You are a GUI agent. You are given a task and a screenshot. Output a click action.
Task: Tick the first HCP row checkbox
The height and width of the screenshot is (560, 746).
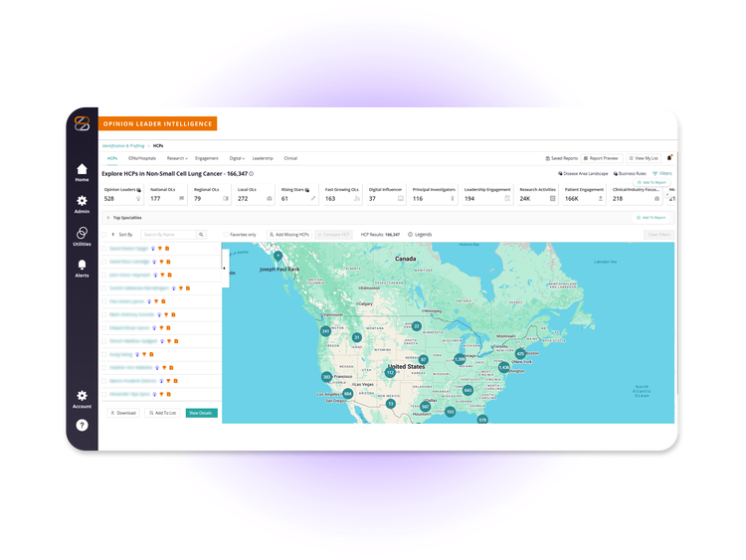tap(104, 249)
